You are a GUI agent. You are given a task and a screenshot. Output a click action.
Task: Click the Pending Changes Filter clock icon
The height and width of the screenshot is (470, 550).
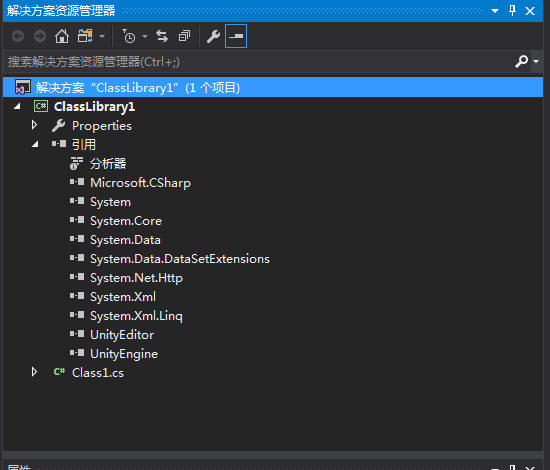pyautogui.click(x=129, y=36)
